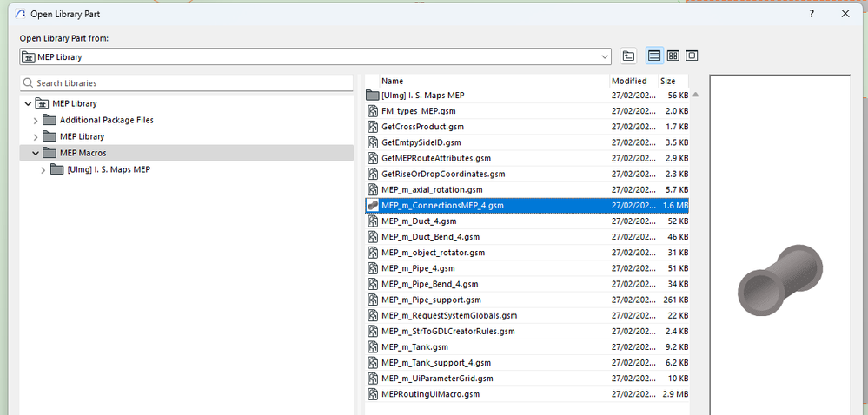This screenshot has width=868, height=415.
Task: Select [UImg] I. S. Maps MEP tree item
Action: 109,170
